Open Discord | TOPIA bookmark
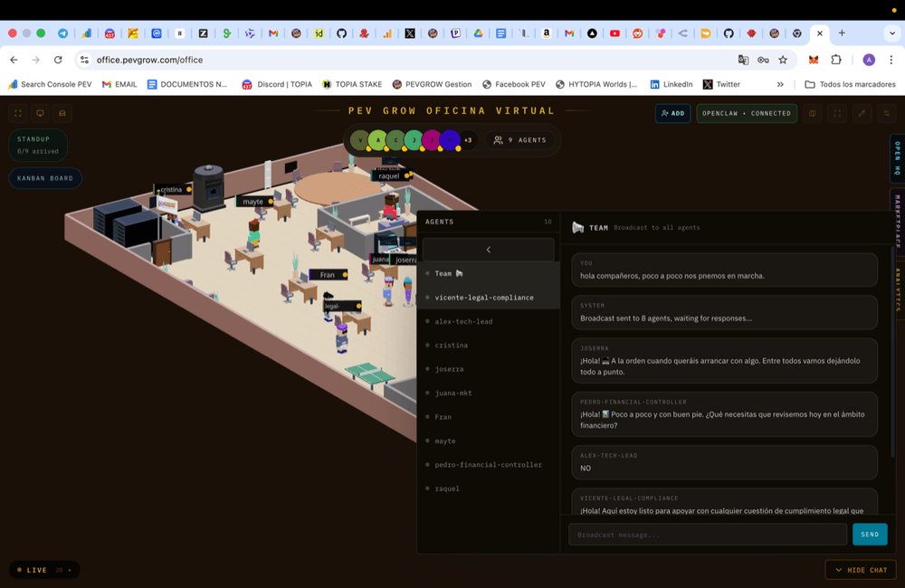This screenshot has height=588, width=905. coord(277,84)
